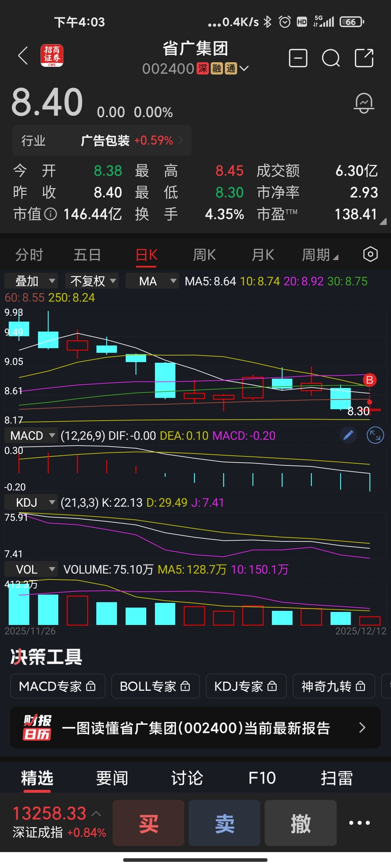
Task: Tap the red B buy marker
Action: tap(370, 380)
